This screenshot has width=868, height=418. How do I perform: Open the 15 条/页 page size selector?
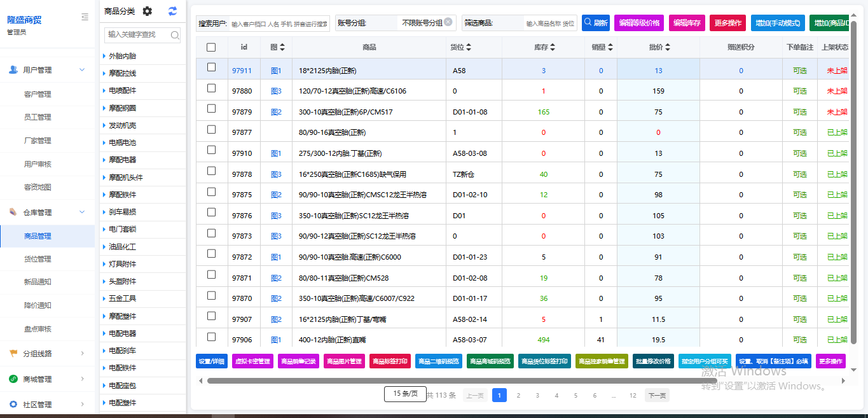pos(405,394)
